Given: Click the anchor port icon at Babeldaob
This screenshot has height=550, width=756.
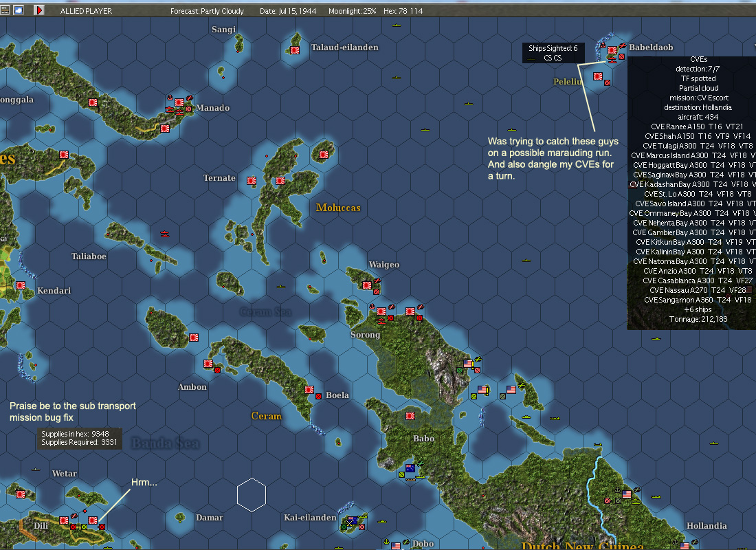Looking at the screenshot, I should point(603,45).
